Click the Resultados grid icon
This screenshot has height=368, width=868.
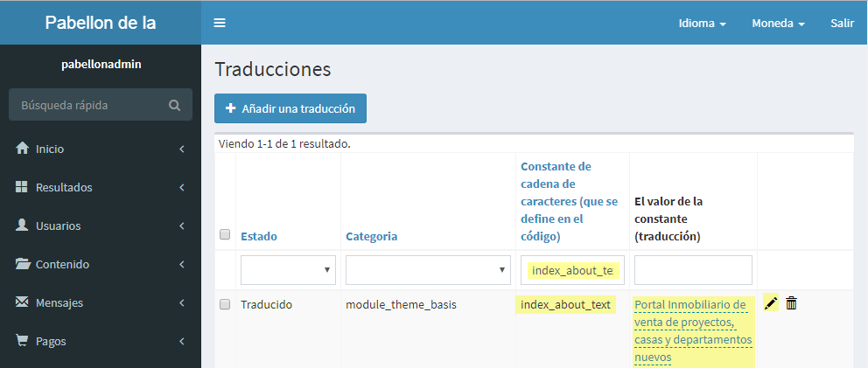(x=23, y=187)
